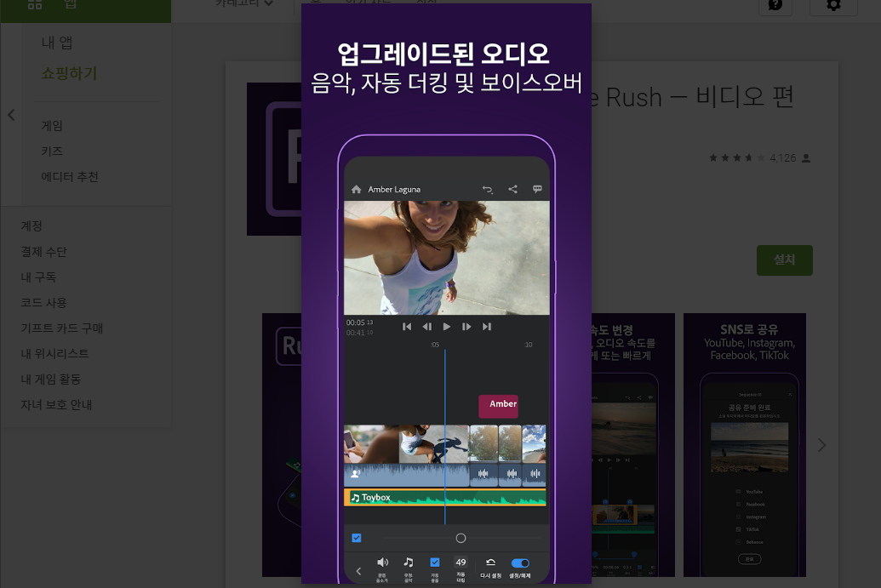Open the 키즈 category

tap(52, 151)
